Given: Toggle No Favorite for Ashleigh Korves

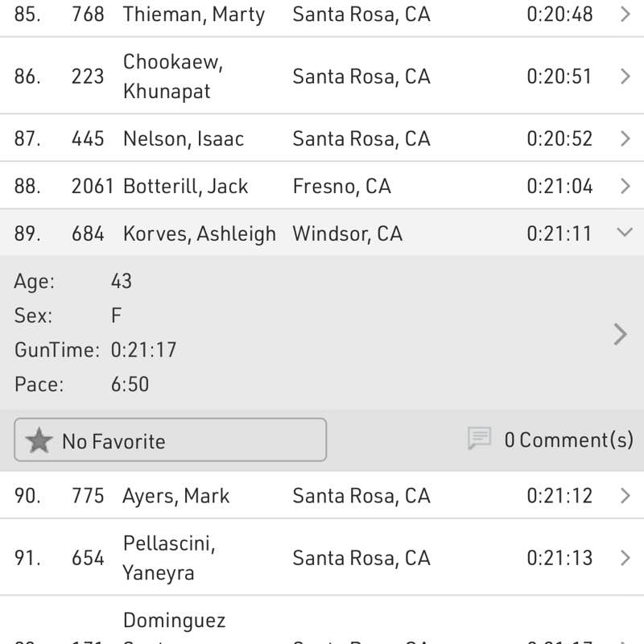Looking at the screenshot, I should click(x=170, y=440).
